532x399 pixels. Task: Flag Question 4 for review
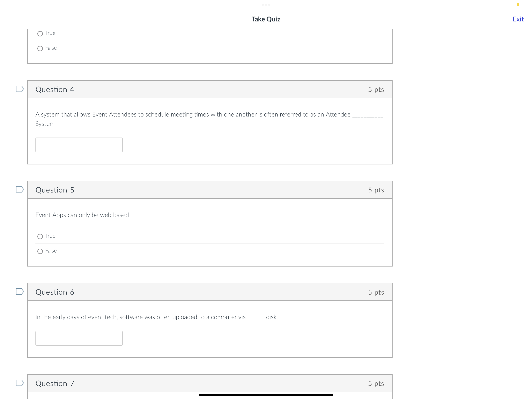(20, 89)
